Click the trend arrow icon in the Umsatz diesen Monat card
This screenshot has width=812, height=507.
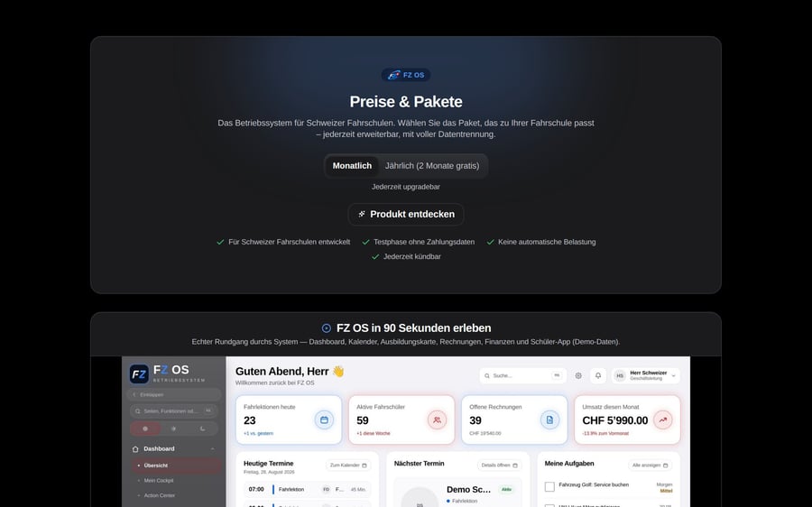coord(663,420)
